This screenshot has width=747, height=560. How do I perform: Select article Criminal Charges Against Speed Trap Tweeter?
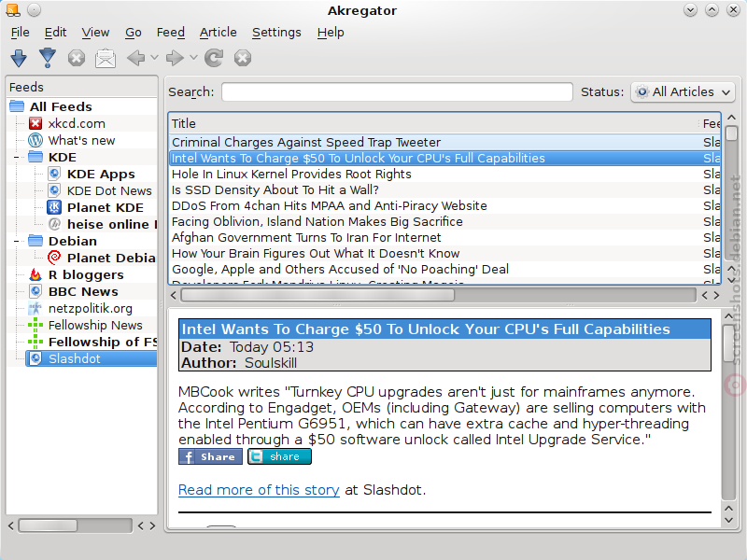click(x=445, y=143)
